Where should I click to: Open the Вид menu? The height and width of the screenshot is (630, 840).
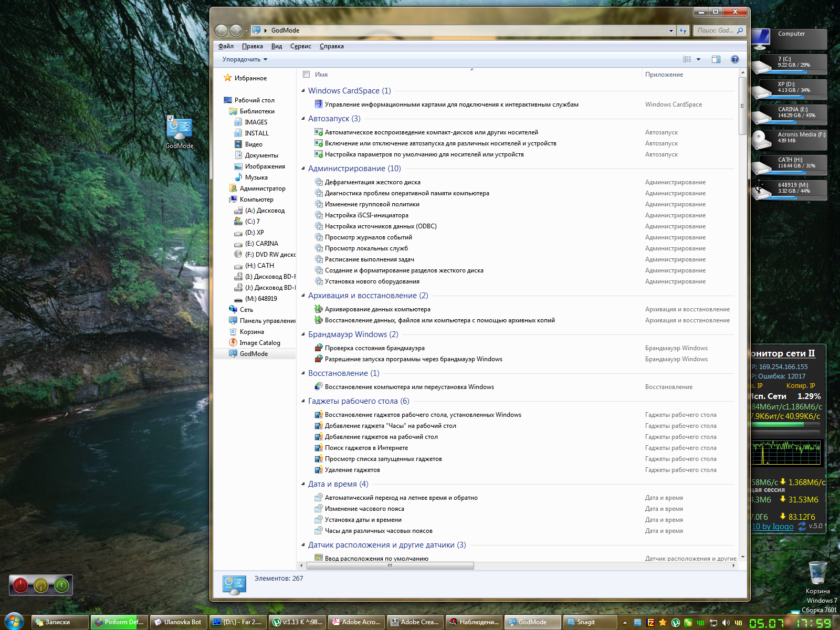(276, 46)
